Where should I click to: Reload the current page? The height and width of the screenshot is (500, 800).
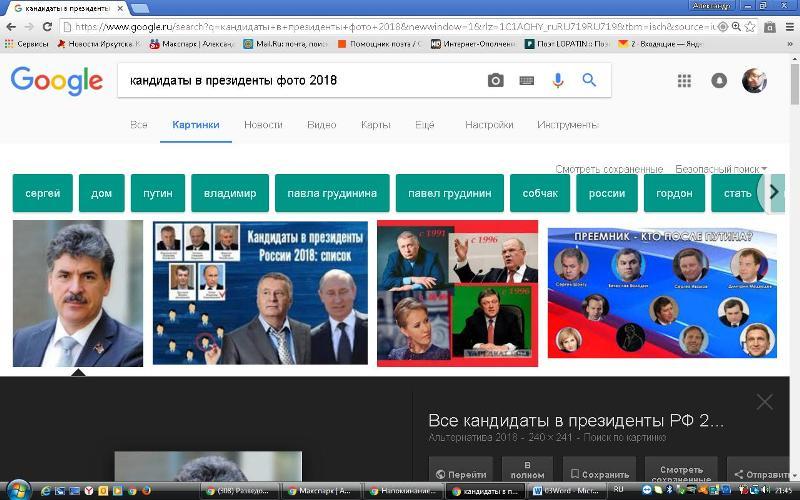pyautogui.click(x=47, y=27)
